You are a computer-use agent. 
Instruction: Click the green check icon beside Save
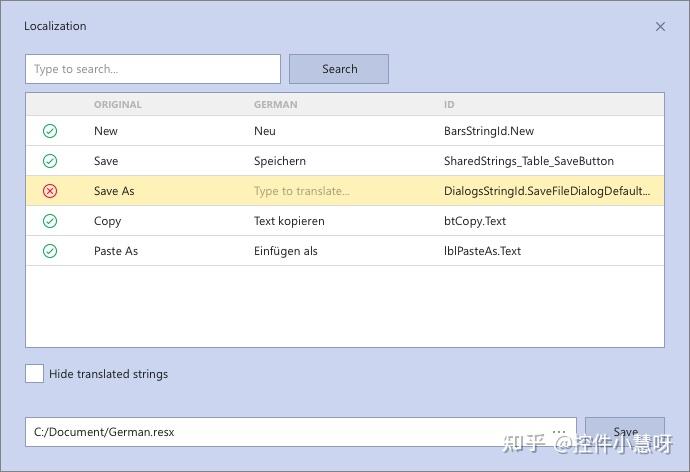[50, 161]
